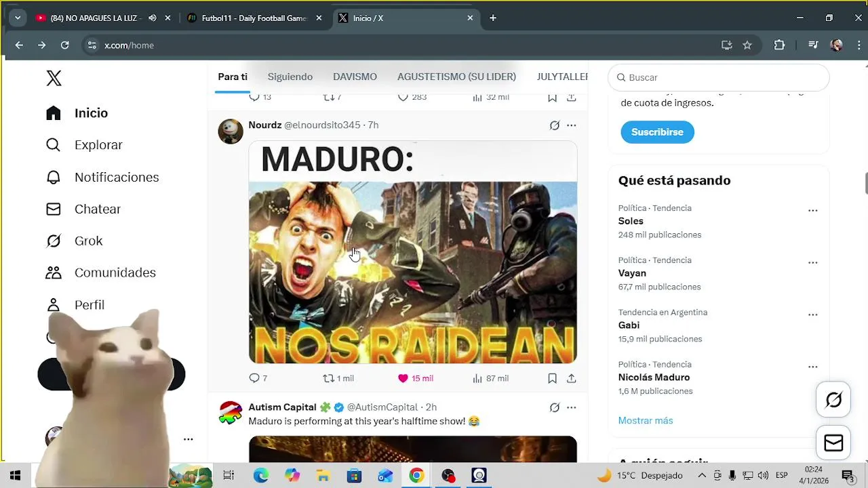The image size is (868, 488).
Task: Go back in Chrome
Action: [x=19, y=45]
